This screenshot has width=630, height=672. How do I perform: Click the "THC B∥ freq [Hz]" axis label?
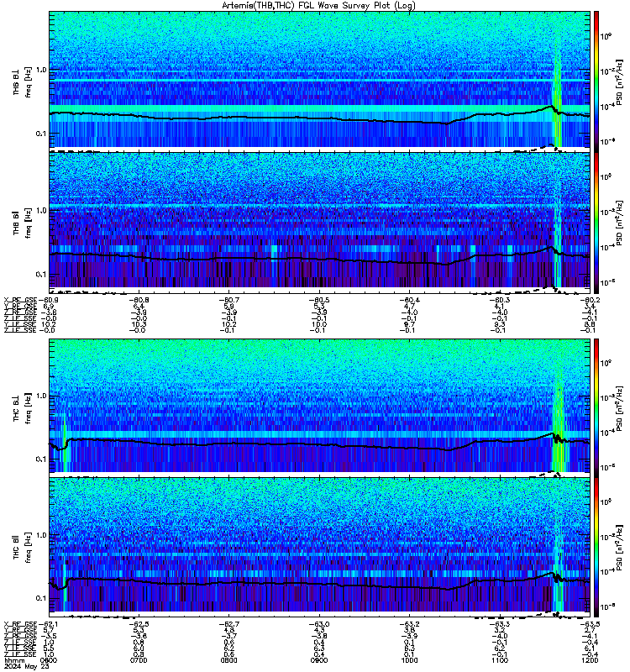22,548
